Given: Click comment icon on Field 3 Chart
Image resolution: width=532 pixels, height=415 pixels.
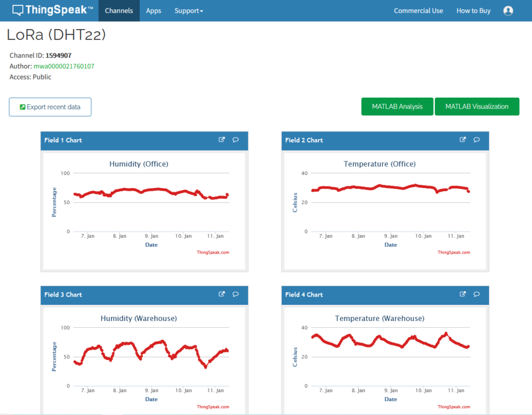Looking at the screenshot, I should tap(235, 294).
